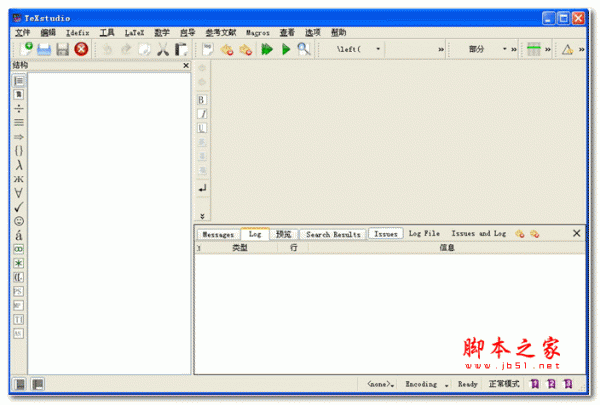Open accented letters panel
This screenshot has width=600, height=405.
click(x=19, y=235)
